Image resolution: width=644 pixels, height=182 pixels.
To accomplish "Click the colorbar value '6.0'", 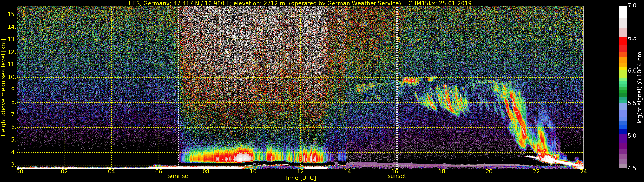I will pyautogui.click(x=632, y=71).
